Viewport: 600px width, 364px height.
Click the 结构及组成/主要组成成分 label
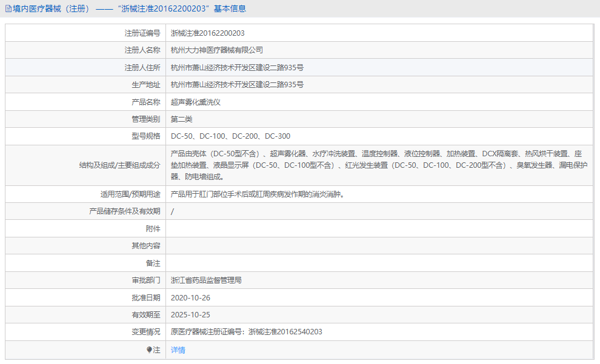pos(120,165)
